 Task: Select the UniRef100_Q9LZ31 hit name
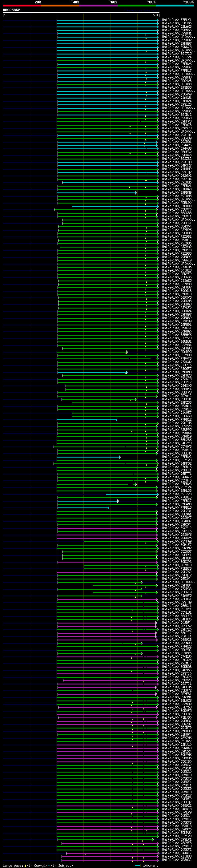(x=176, y=511)
